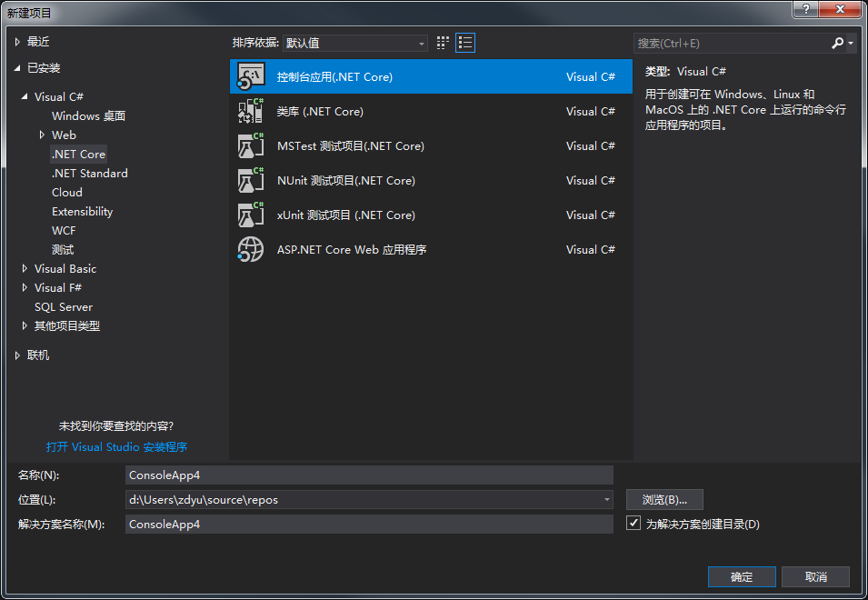The width and height of the screenshot is (868, 600).
Task: Click the 名称 ConsoleApp4 input field
Action: (x=369, y=475)
